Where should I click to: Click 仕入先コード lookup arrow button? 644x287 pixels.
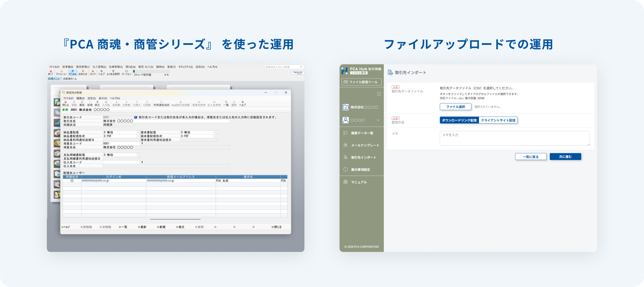pyautogui.click(x=142, y=162)
